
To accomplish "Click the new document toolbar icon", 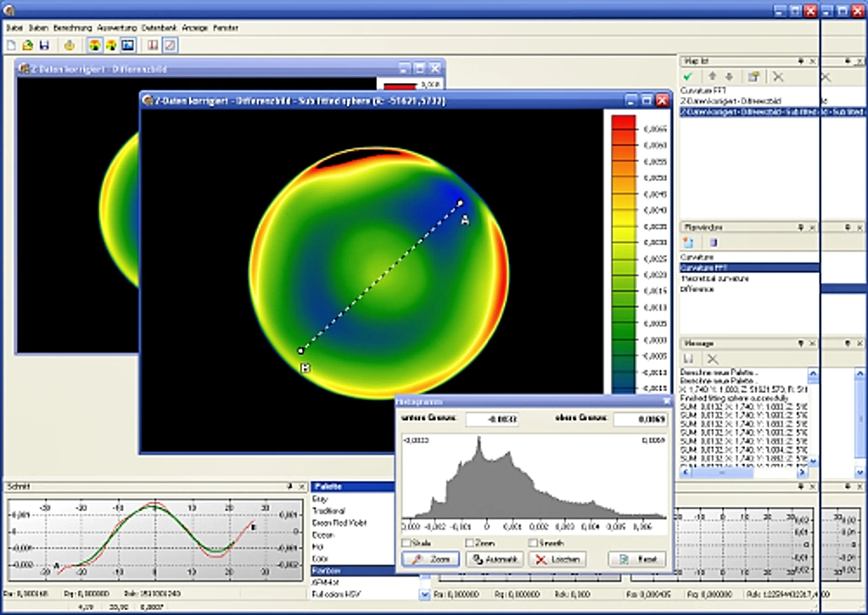I will (x=11, y=45).
